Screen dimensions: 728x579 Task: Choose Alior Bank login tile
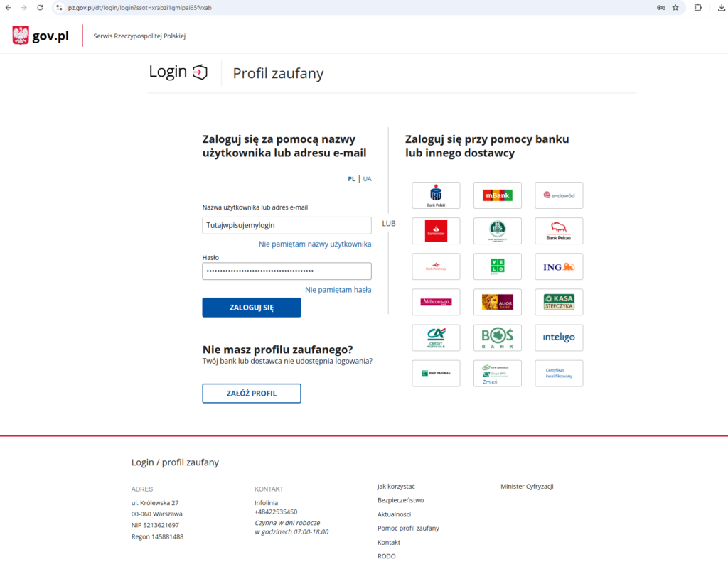click(x=497, y=302)
